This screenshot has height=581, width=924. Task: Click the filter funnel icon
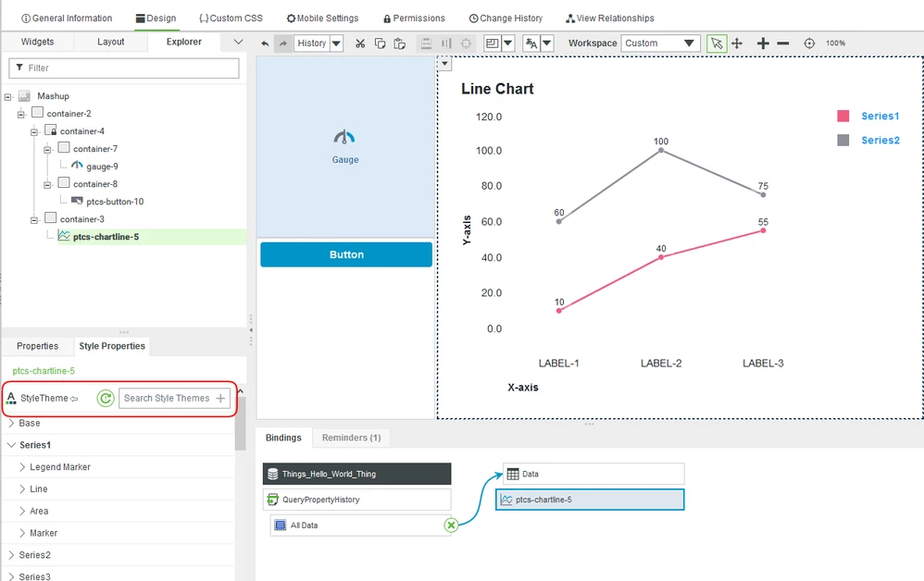point(19,68)
